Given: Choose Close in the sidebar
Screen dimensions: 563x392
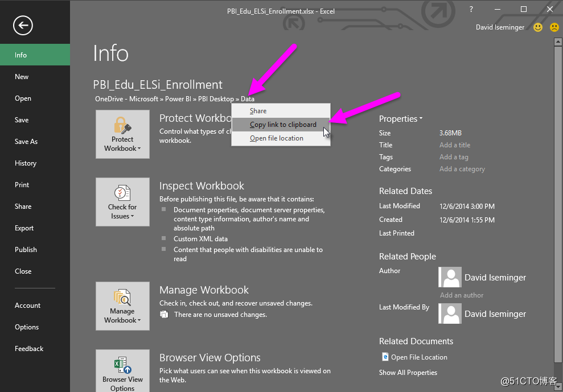Looking at the screenshot, I should pyautogui.click(x=35, y=271).
